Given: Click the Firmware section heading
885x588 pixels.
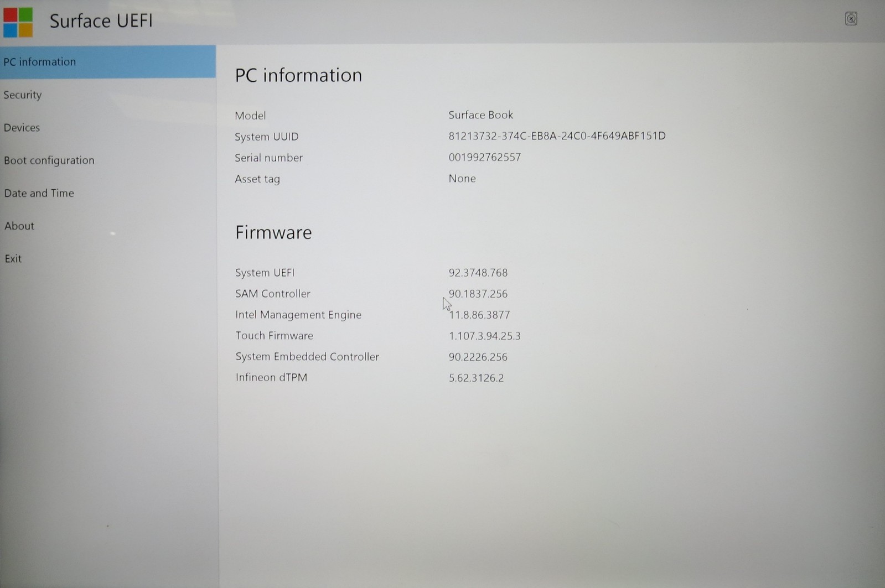Looking at the screenshot, I should click(x=273, y=232).
